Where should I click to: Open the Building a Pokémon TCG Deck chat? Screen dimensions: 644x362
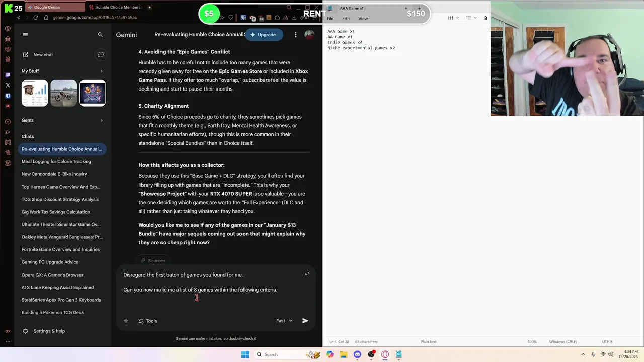pyautogui.click(x=62, y=312)
